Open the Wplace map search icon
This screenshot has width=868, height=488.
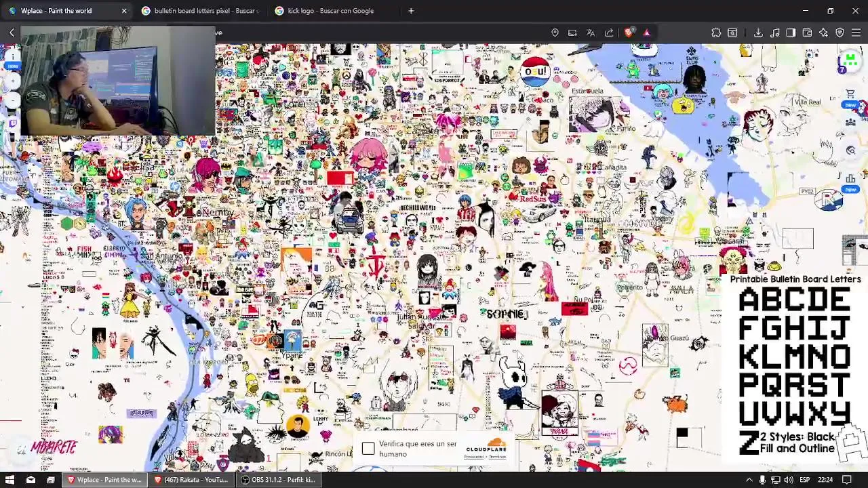coord(850,150)
